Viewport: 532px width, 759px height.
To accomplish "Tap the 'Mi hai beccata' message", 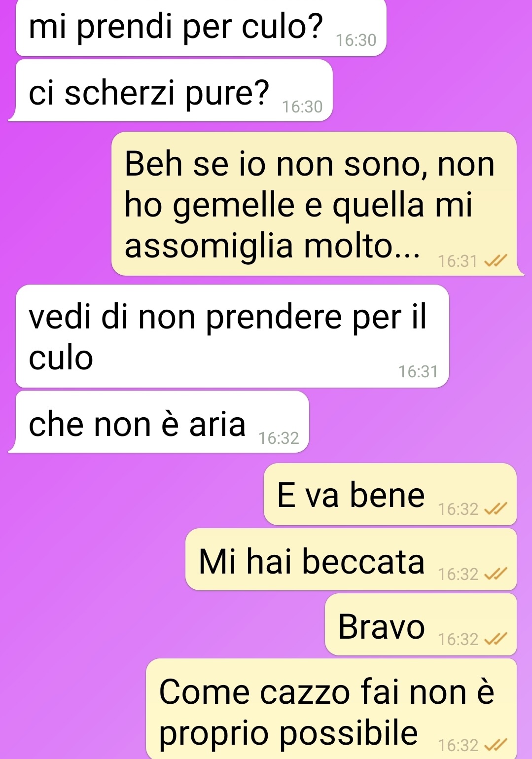I will (351, 559).
